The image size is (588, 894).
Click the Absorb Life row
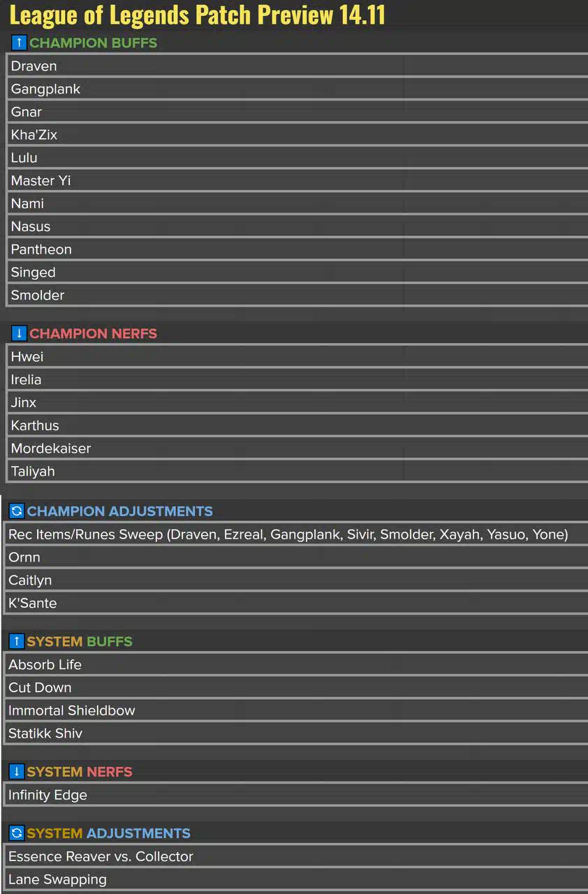click(296, 664)
